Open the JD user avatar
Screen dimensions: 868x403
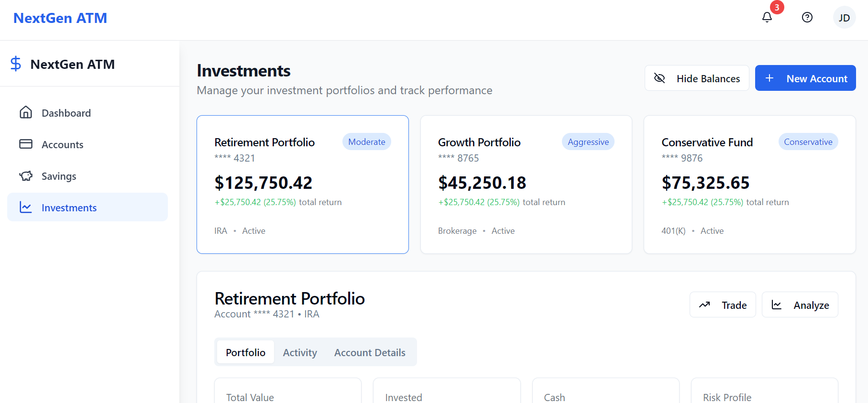tap(844, 18)
